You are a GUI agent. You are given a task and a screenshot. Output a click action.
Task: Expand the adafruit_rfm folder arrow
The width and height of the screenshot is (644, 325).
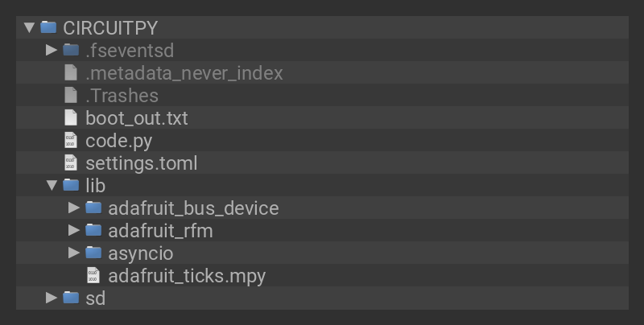75,230
